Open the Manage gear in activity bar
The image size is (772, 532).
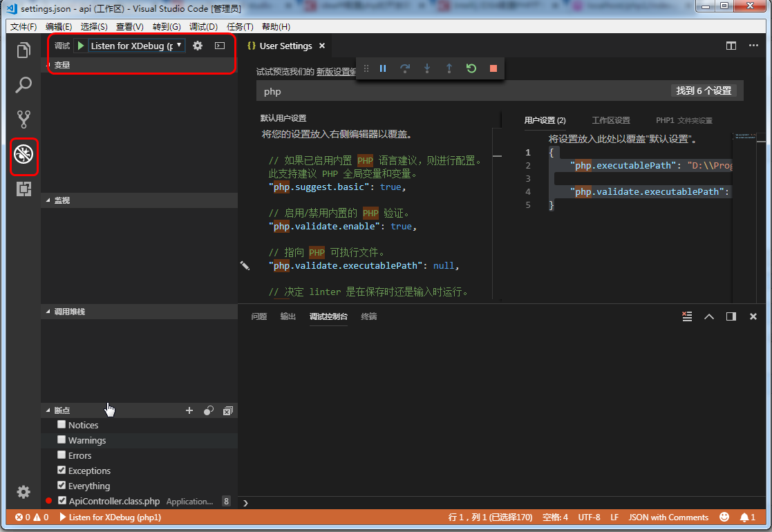[x=23, y=492]
